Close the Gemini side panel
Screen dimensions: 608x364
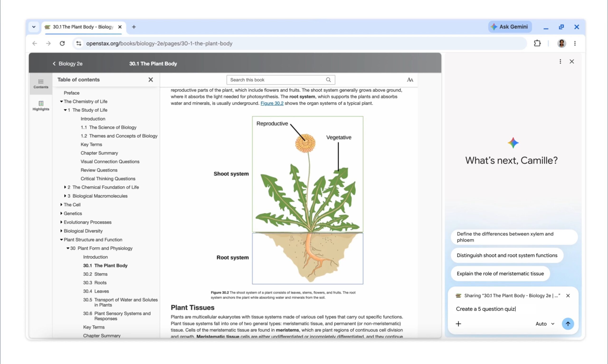pos(572,61)
